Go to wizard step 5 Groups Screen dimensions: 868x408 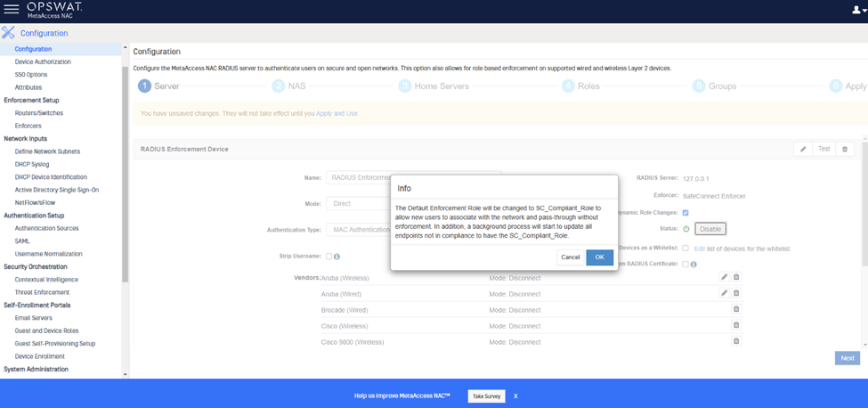click(x=714, y=86)
